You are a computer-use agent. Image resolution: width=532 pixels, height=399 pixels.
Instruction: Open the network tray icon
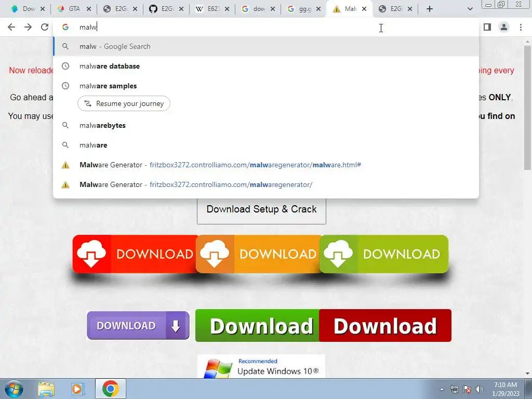(x=454, y=390)
